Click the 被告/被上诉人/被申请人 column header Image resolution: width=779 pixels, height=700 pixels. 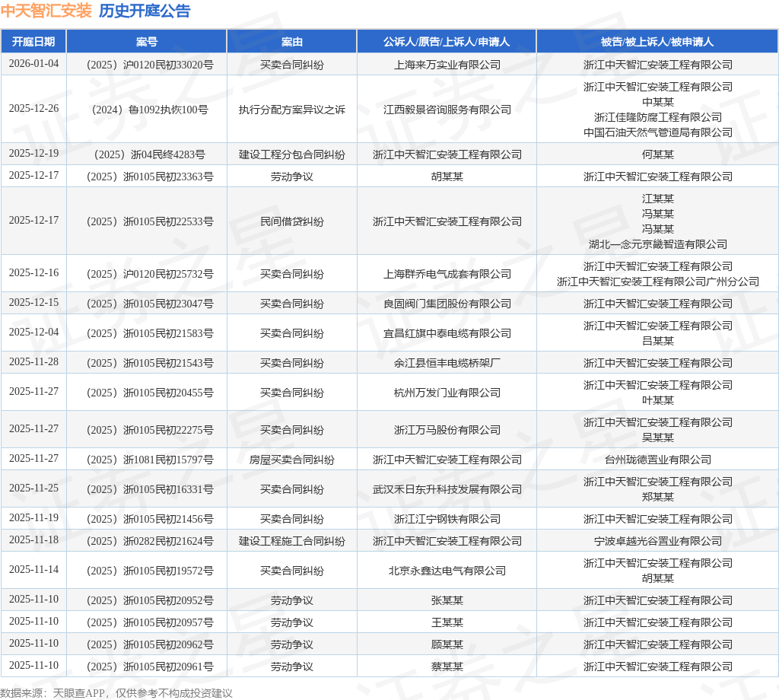(657, 42)
